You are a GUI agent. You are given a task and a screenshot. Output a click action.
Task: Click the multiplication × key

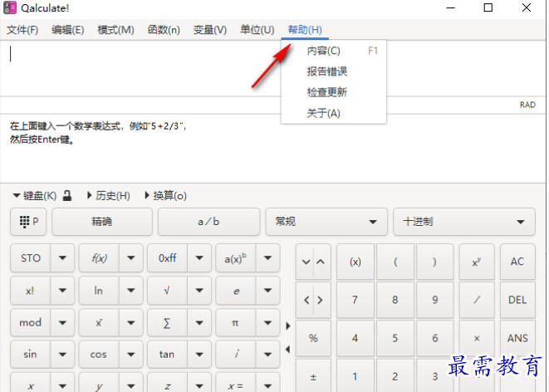[477, 338]
